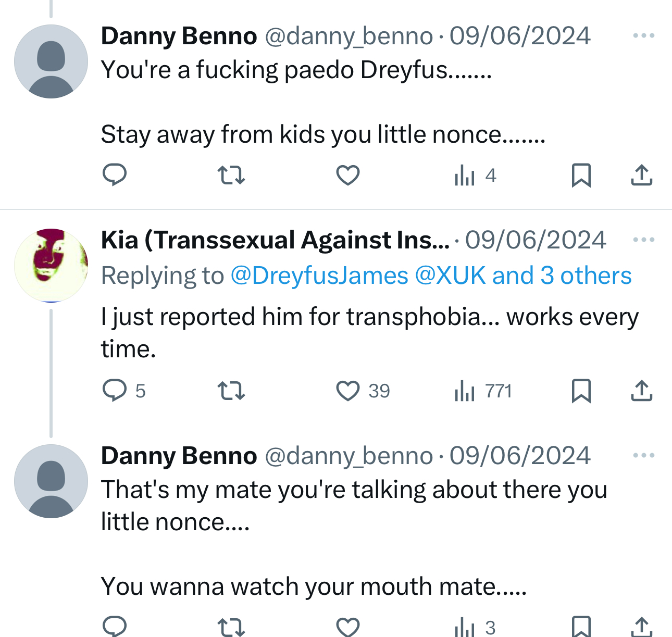
Task: Share Danny Benno's first tweet
Action: [x=641, y=175]
